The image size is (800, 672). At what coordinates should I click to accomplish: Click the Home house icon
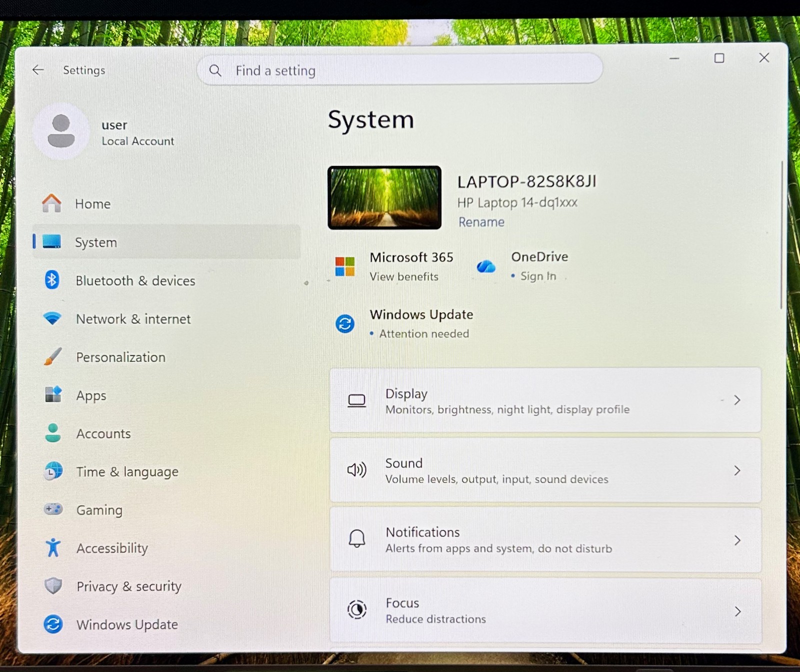[x=51, y=203]
